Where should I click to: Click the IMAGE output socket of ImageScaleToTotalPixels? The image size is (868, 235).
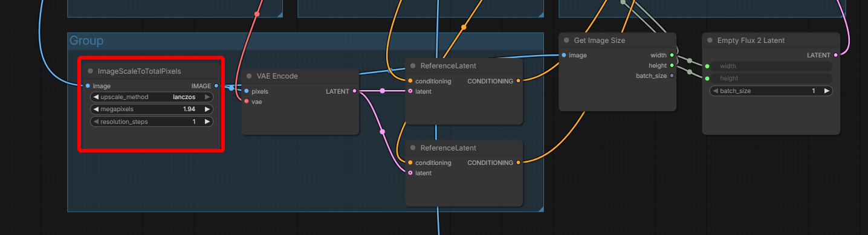point(216,86)
